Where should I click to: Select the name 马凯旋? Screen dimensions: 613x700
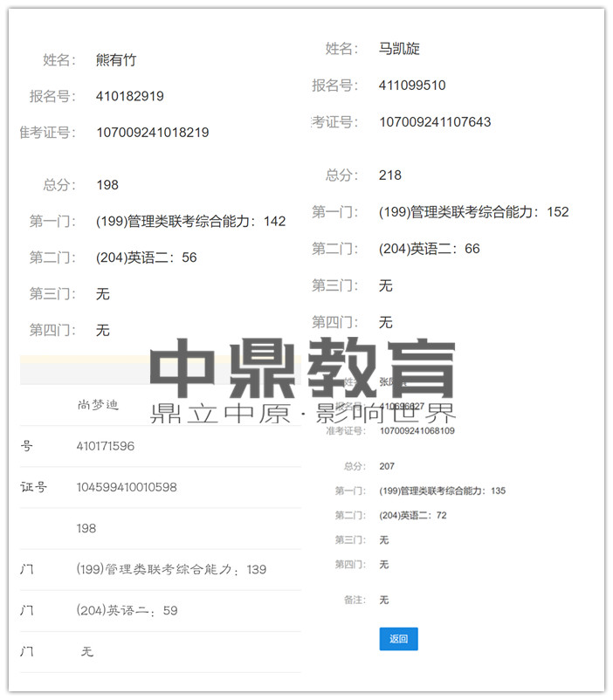coord(399,48)
